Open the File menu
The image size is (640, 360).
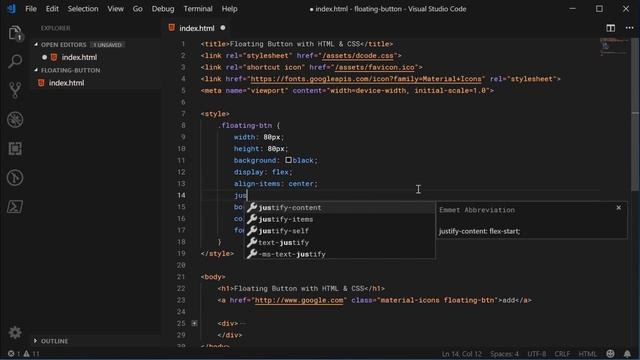pos(31,9)
